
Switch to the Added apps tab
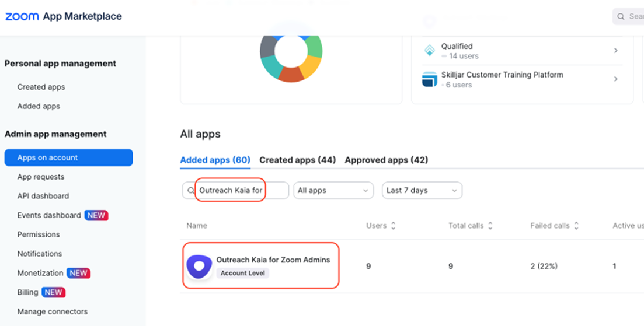coord(215,160)
